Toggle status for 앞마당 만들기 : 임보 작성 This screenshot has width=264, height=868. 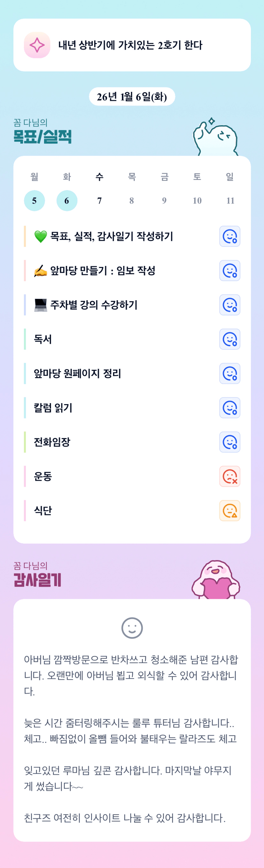[x=230, y=271]
